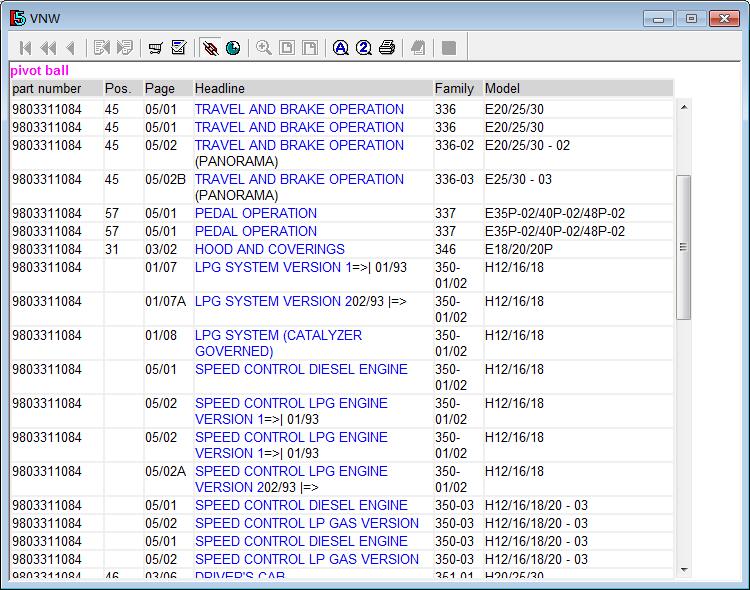This screenshot has width=750, height=590.
Task: Click the VNW application icon in title bar
Action: [18, 18]
